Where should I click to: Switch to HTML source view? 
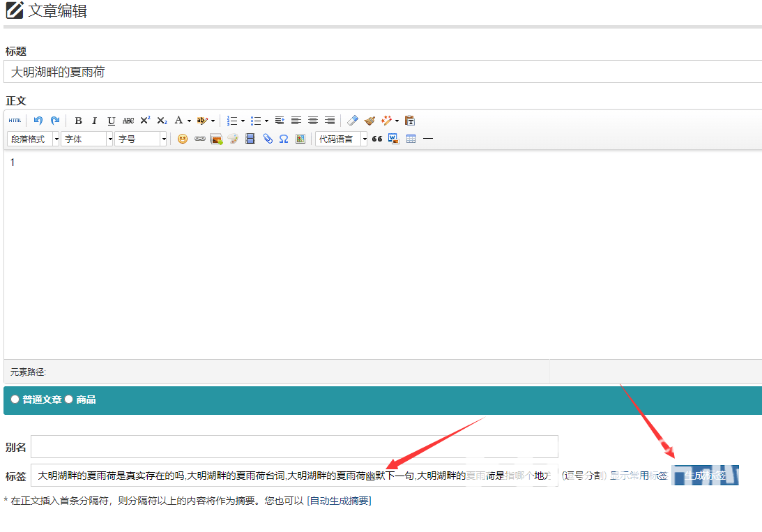point(15,121)
